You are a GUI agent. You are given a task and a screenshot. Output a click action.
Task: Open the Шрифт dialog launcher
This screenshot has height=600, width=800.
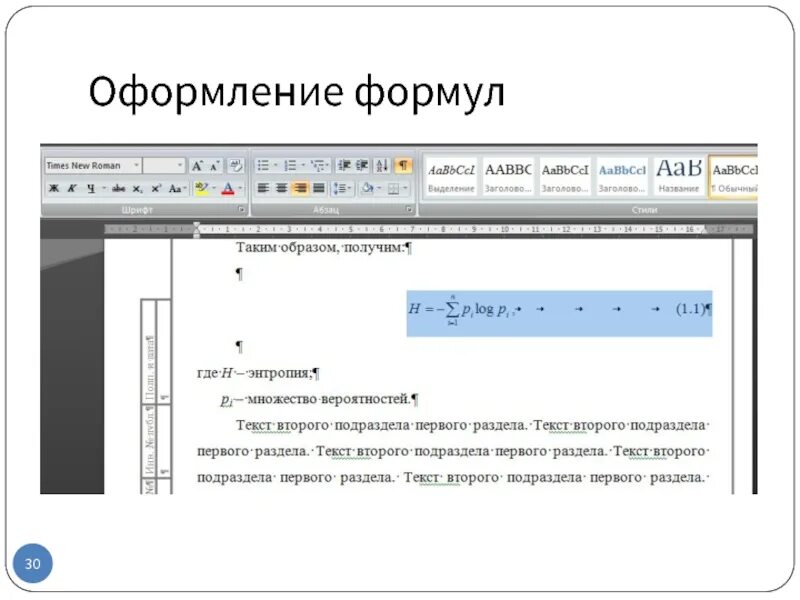tap(241, 210)
